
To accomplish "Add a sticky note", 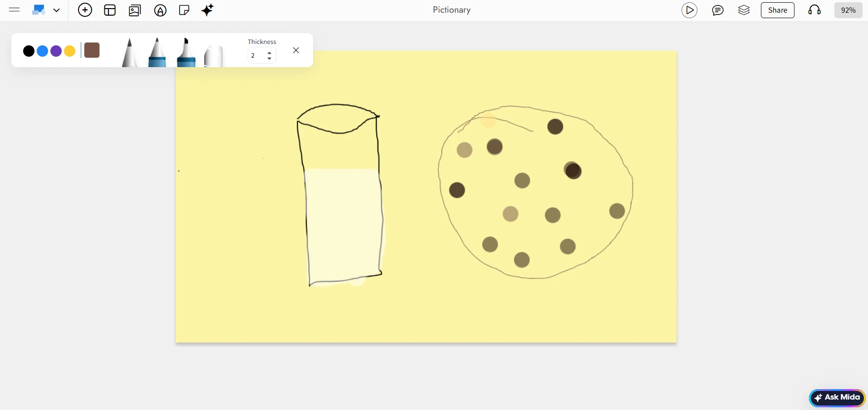I will click(x=183, y=10).
